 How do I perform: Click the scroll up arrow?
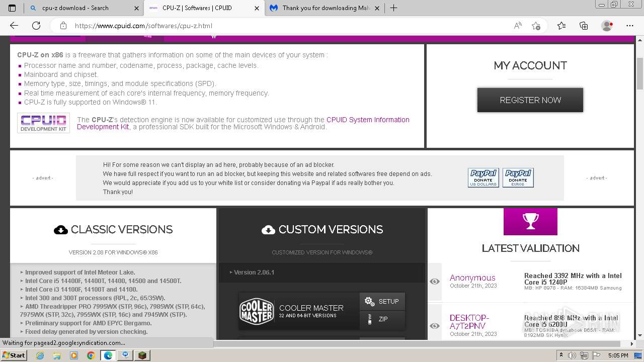(640, 39)
